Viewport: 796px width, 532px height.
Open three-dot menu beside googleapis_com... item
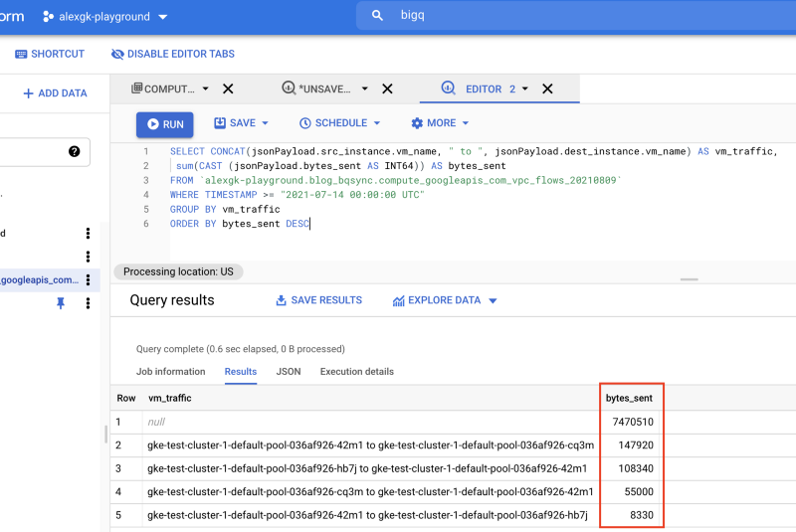point(88,280)
